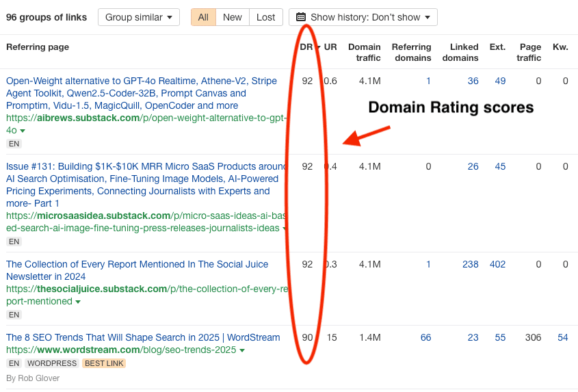Expand the thesocialjuice.substack.com URL dropdown arrow
Screen dimensions: 578x392
tap(78, 302)
